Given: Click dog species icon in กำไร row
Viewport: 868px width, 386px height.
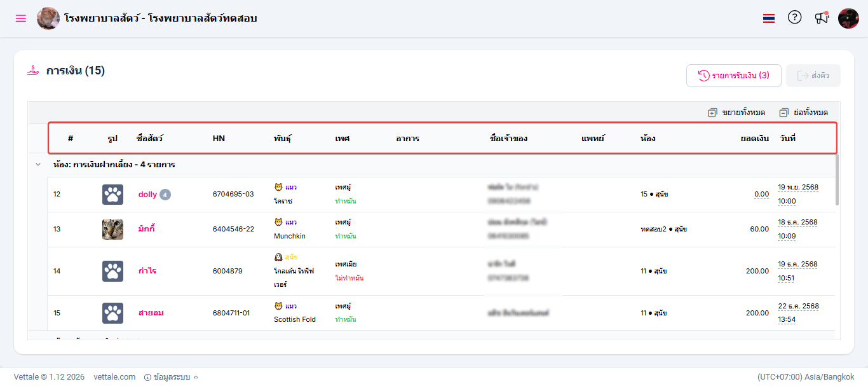Looking at the screenshot, I should [x=278, y=257].
